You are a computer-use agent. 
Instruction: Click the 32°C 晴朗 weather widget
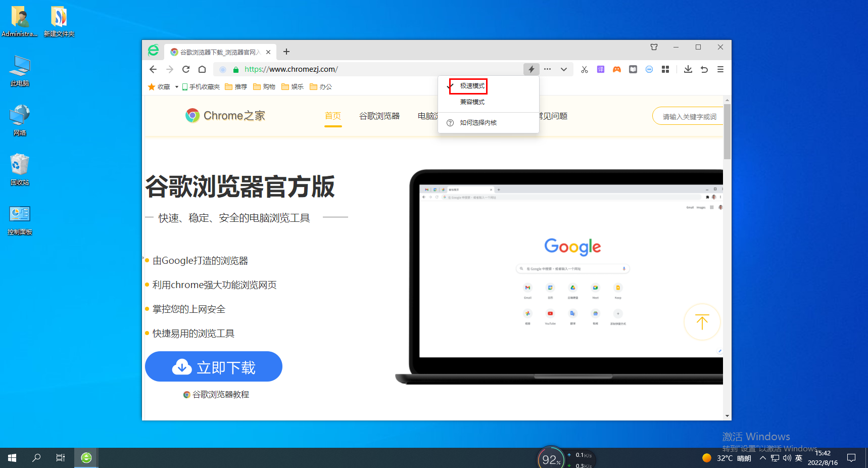point(727,458)
